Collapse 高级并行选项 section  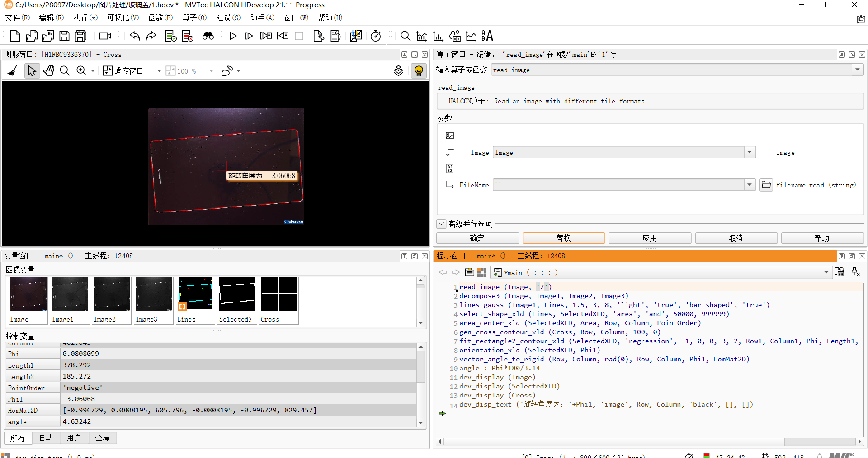point(441,224)
